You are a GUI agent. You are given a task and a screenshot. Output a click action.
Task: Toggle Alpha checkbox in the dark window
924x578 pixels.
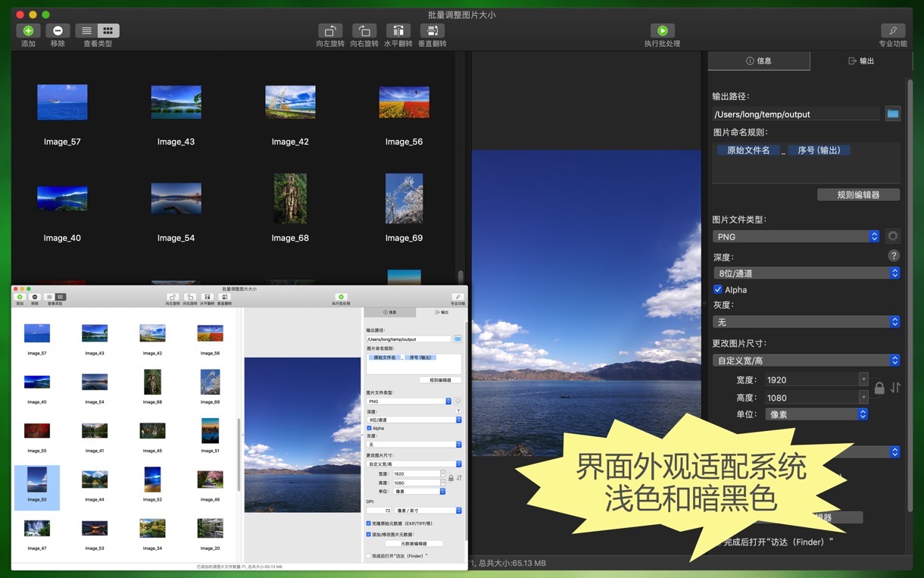pos(718,289)
